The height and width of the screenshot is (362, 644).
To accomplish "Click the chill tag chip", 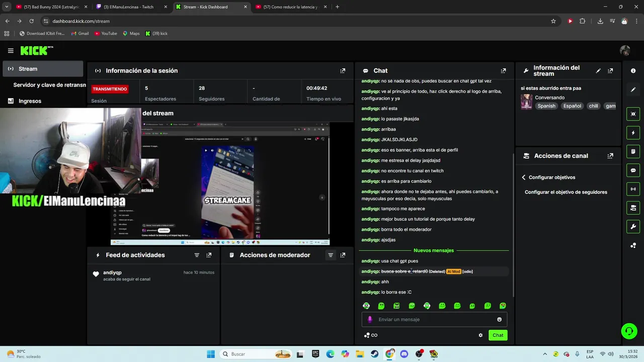I will (x=594, y=106).
